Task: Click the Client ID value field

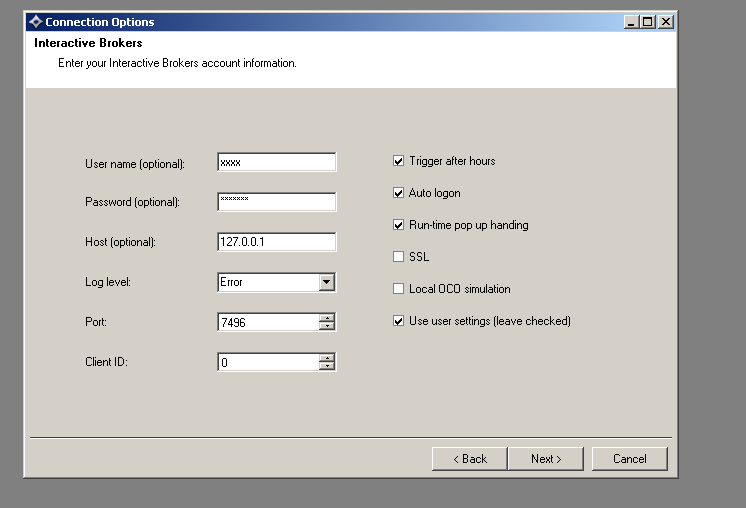Action: [x=268, y=362]
